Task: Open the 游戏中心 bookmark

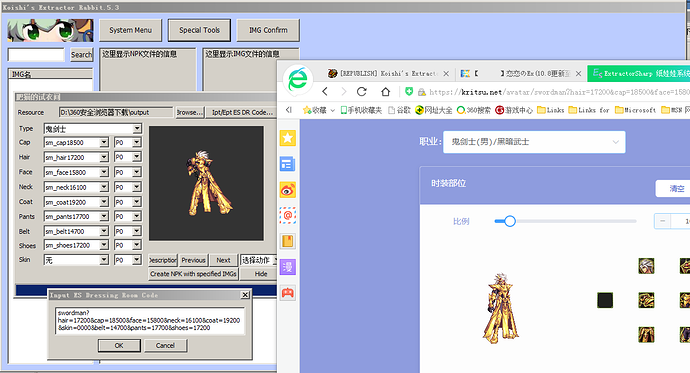Action: tap(514, 110)
